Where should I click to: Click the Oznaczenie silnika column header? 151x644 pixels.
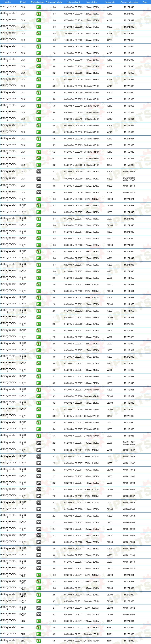coord(129,2)
